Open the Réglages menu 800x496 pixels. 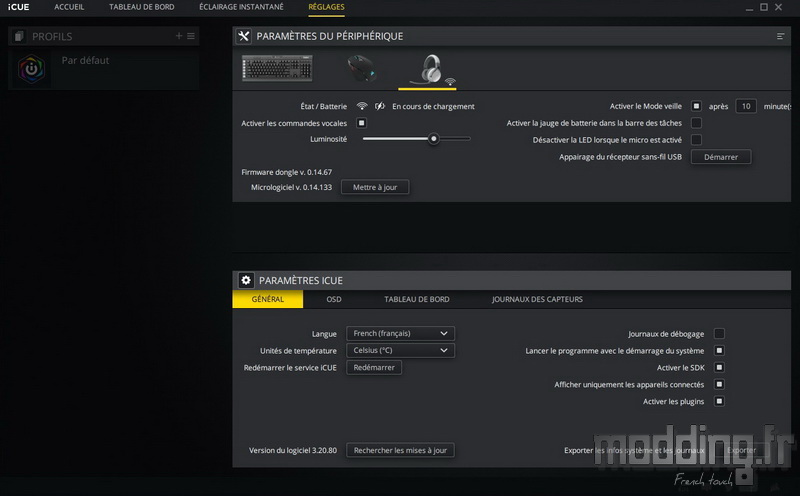click(326, 7)
